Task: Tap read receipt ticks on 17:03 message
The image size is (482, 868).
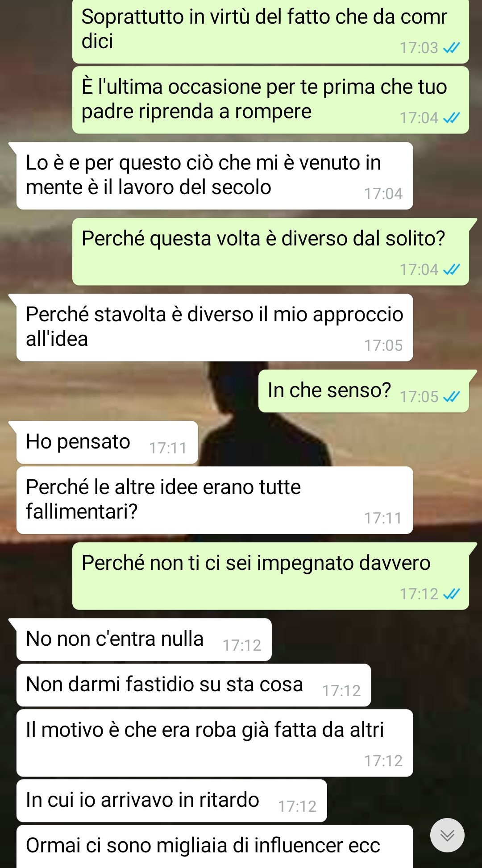Action: pos(451,48)
